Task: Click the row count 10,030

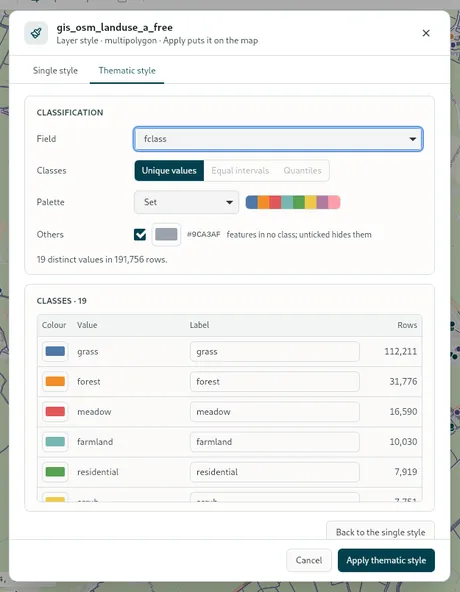Action: pos(403,442)
